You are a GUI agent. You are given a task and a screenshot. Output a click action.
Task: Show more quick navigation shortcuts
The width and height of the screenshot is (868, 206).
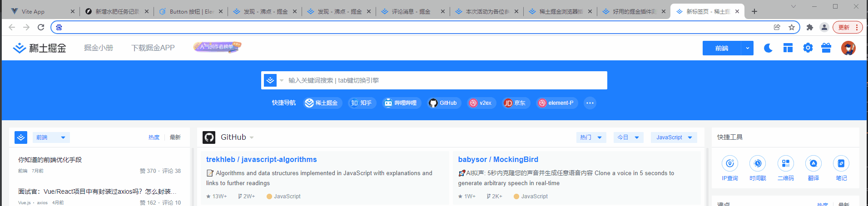point(590,103)
